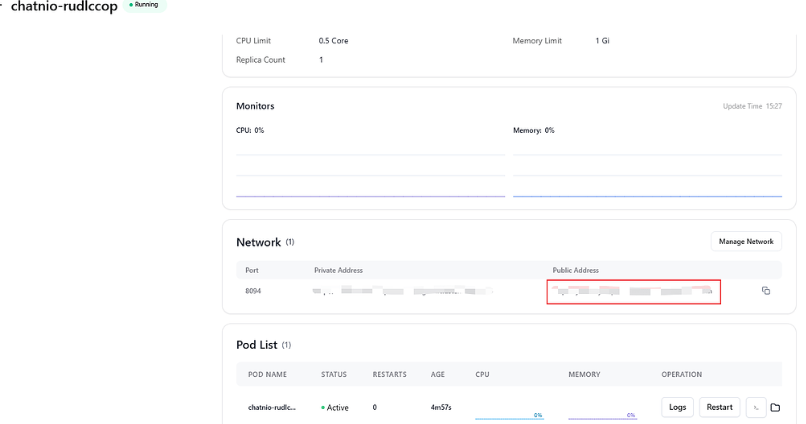Click the Replica Count value 1
The width and height of the screenshot is (806, 424).
[321, 60]
